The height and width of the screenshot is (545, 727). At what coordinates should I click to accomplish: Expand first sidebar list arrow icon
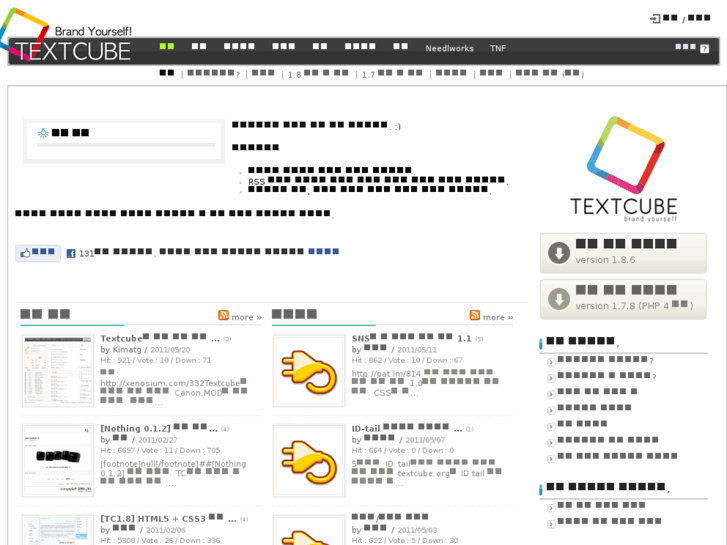pyautogui.click(x=551, y=362)
